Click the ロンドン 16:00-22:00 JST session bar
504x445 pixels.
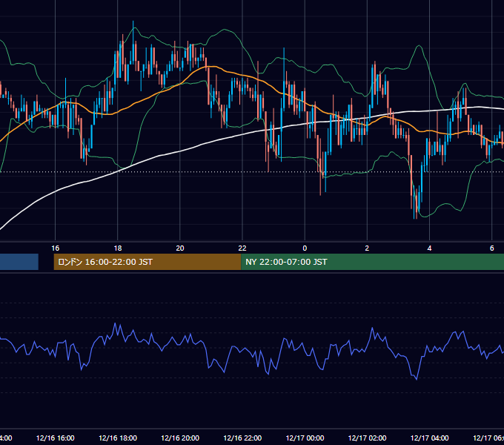tap(147, 262)
